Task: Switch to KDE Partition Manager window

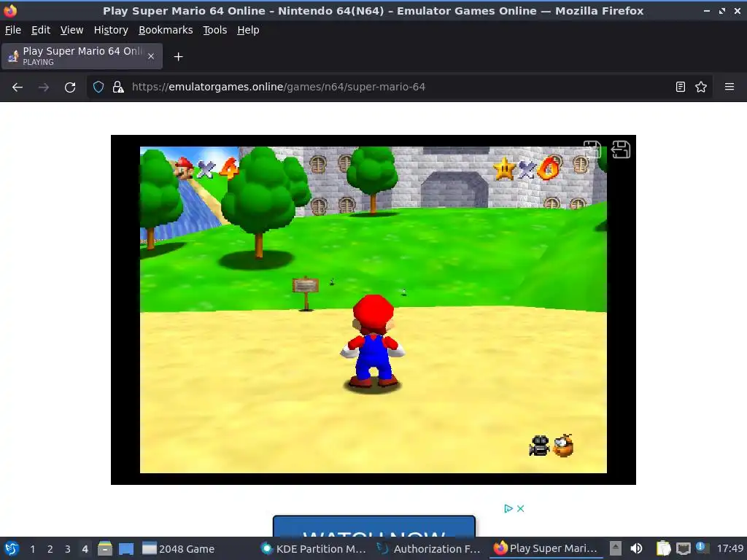Action: (314, 548)
